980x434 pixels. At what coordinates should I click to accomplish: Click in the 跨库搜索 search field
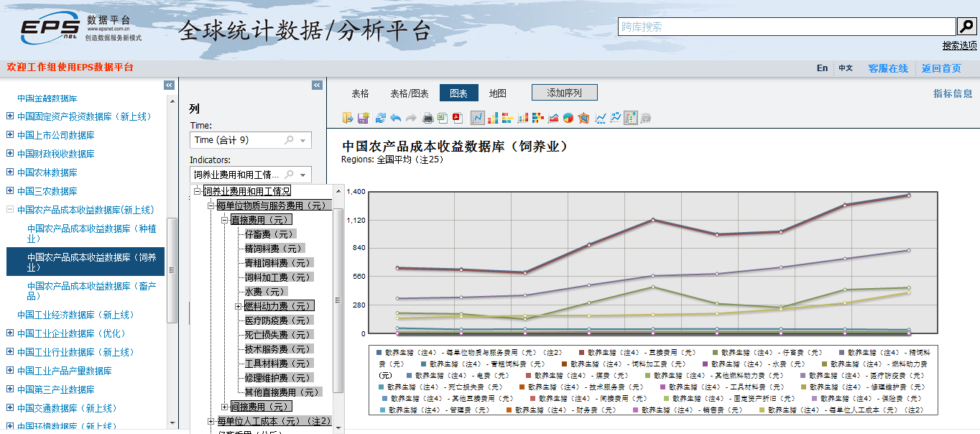(787, 27)
